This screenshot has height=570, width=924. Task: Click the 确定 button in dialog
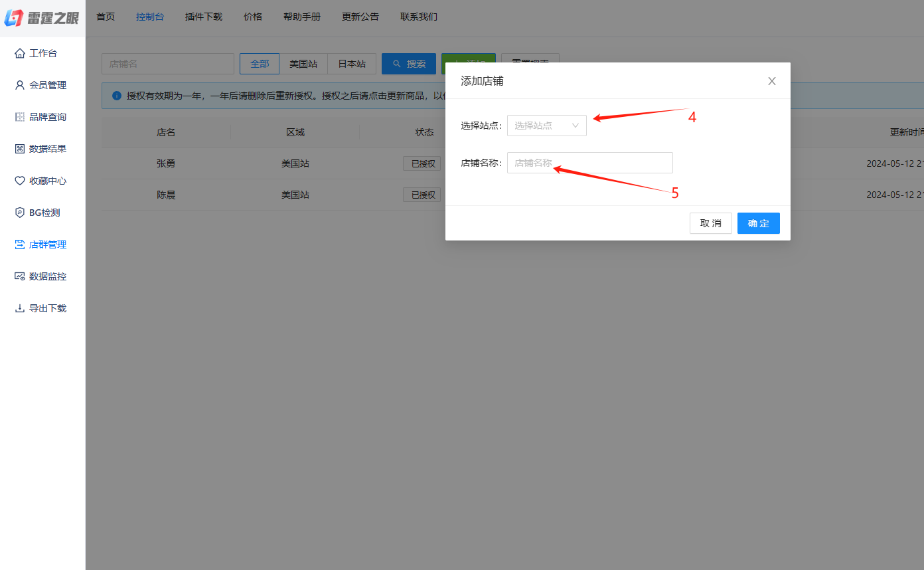pyautogui.click(x=758, y=223)
